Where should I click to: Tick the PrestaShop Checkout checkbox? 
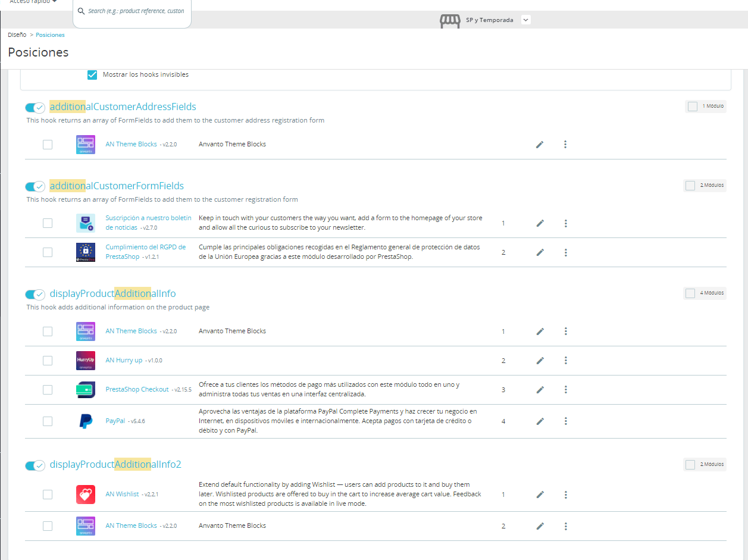(x=48, y=390)
